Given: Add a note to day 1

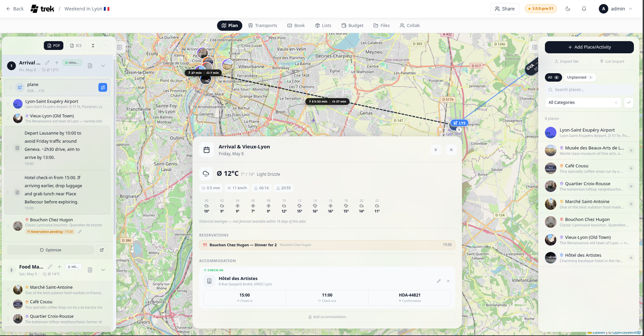Looking at the screenshot, I should point(90,66).
